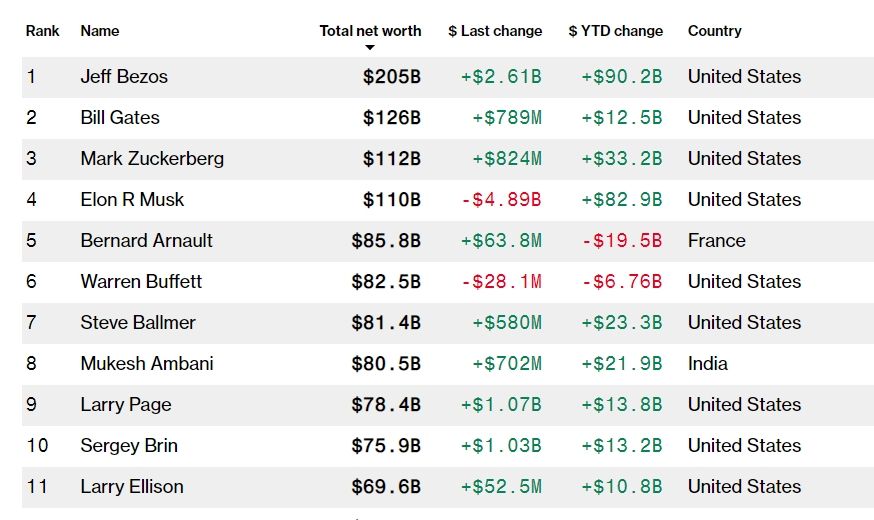Sort table by Rank header
Viewport: 874px width, 520px height.
(x=43, y=31)
